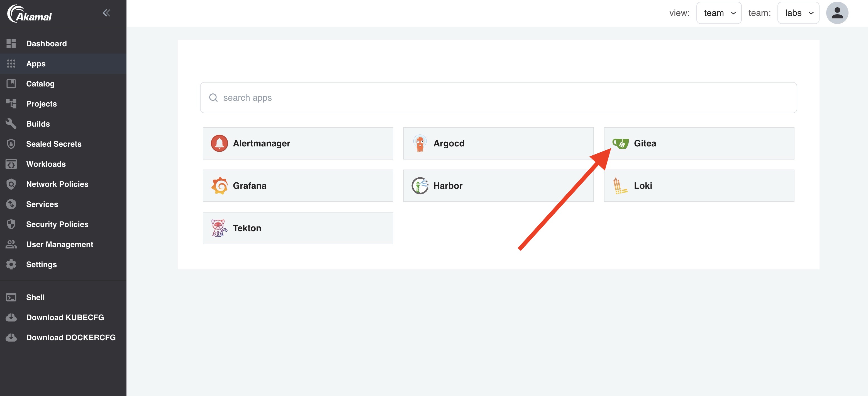
Task: Open the Harbor app card
Action: pos(498,185)
